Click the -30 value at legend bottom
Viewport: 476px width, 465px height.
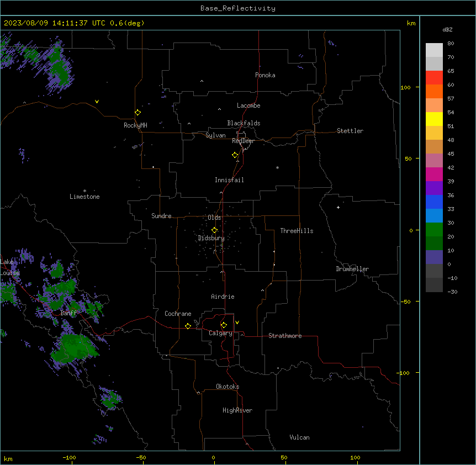452,292
